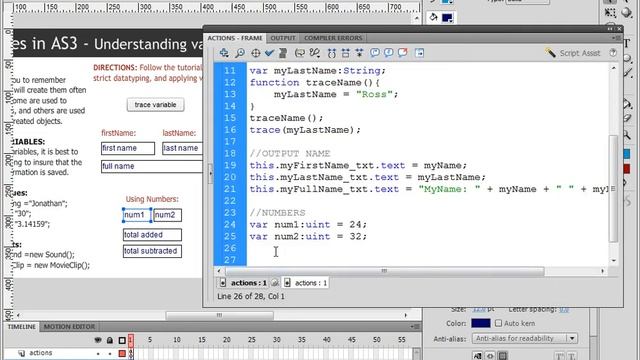Click Expand all icon
The height and width of the screenshot is (360, 640).
point(359,53)
